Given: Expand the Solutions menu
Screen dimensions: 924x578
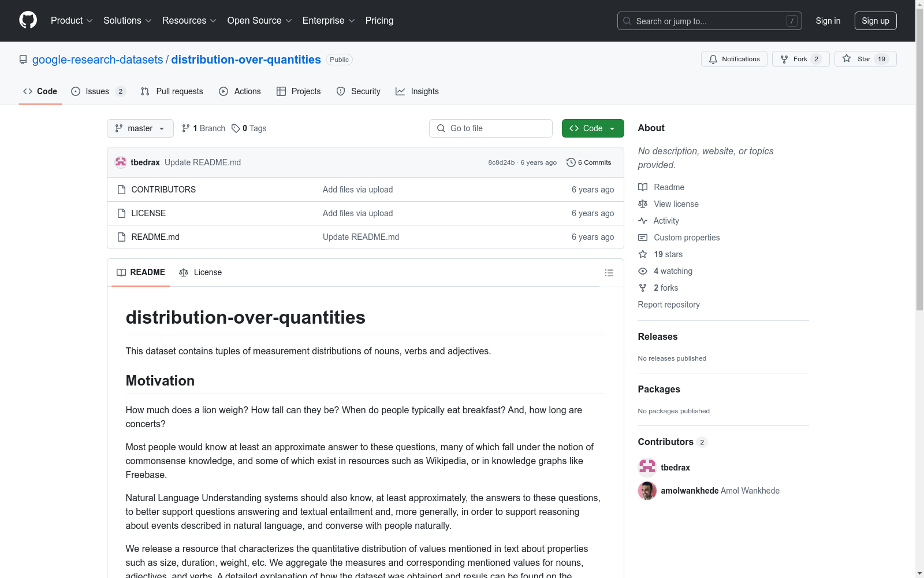Looking at the screenshot, I should point(128,20).
